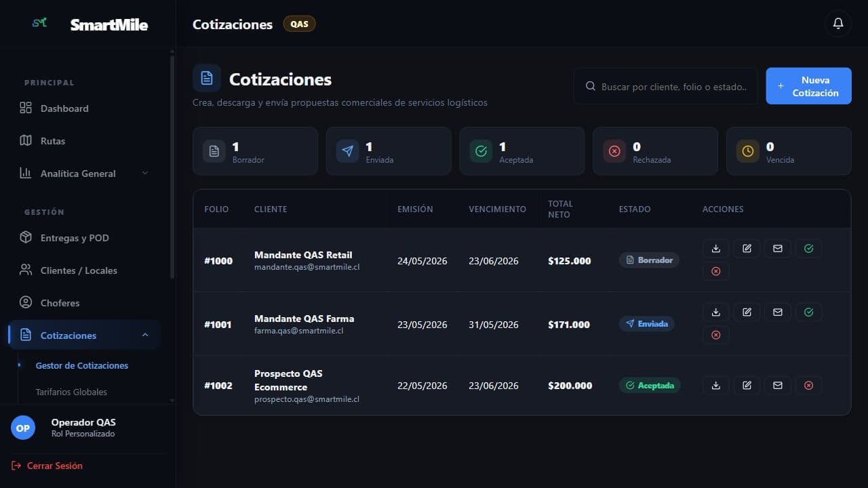Click client name Mandante QAS Farma

[x=304, y=319]
